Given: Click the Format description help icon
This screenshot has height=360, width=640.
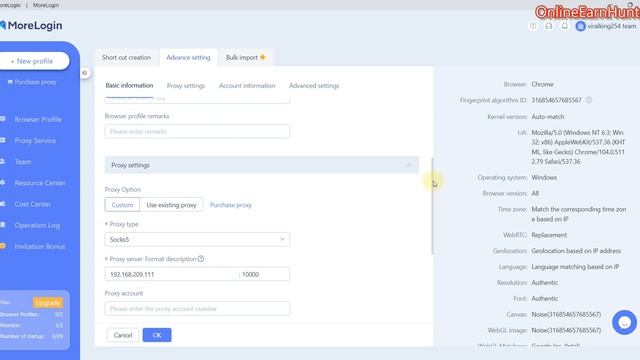Looking at the screenshot, I should [201, 259].
